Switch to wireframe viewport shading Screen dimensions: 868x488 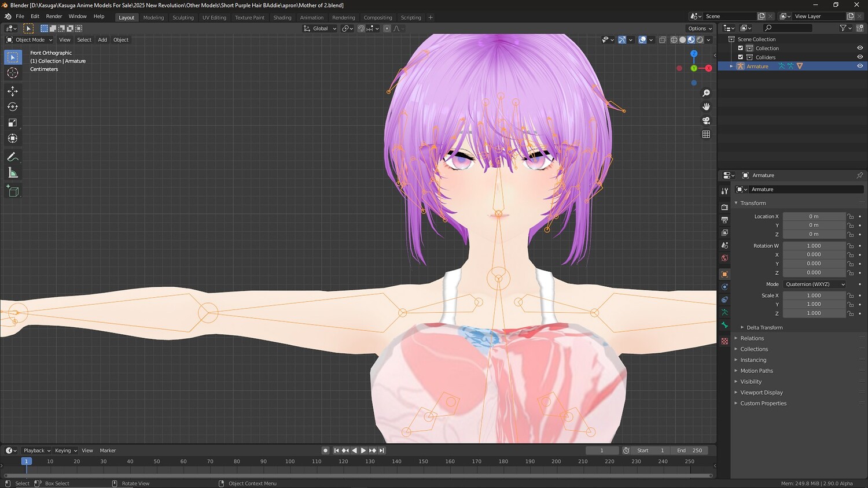[674, 40]
